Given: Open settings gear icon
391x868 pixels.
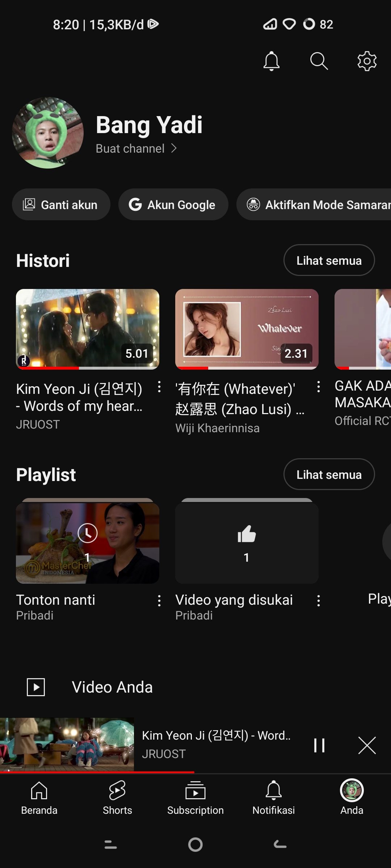Looking at the screenshot, I should 367,61.
